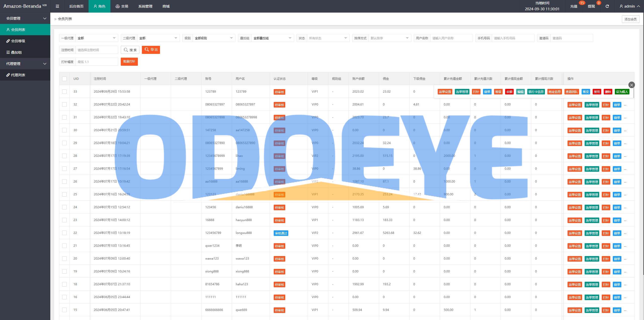The height and width of the screenshot is (320, 644).
Task: Click 禁用 in the expanded actions popup
Action: tap(597, 92)
